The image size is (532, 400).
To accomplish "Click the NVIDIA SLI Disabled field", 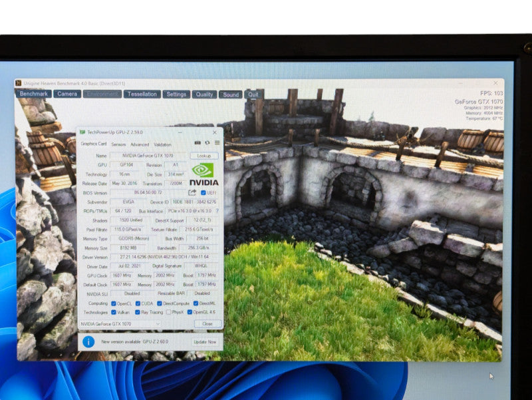I will (132, 294).
